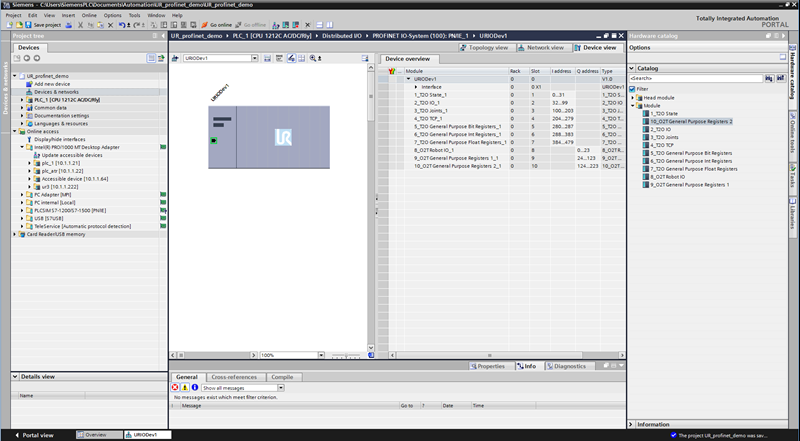Expand the PLC_1 node in project tree
800x441 pixels.
21,100
